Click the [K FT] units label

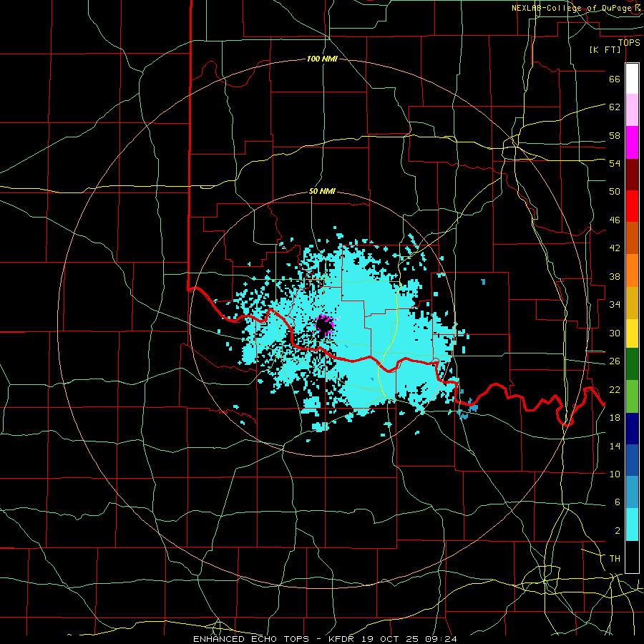605,49
